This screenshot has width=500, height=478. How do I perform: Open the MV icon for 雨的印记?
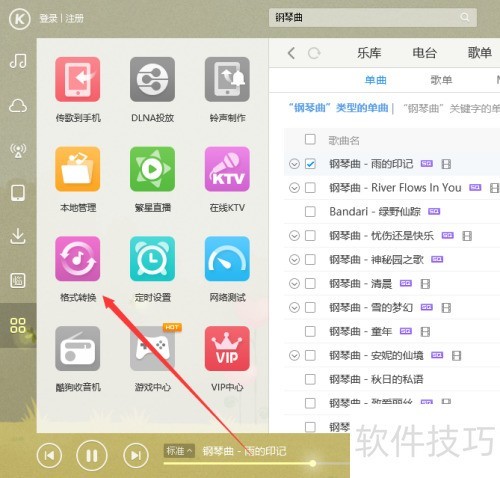coord(446,164)
